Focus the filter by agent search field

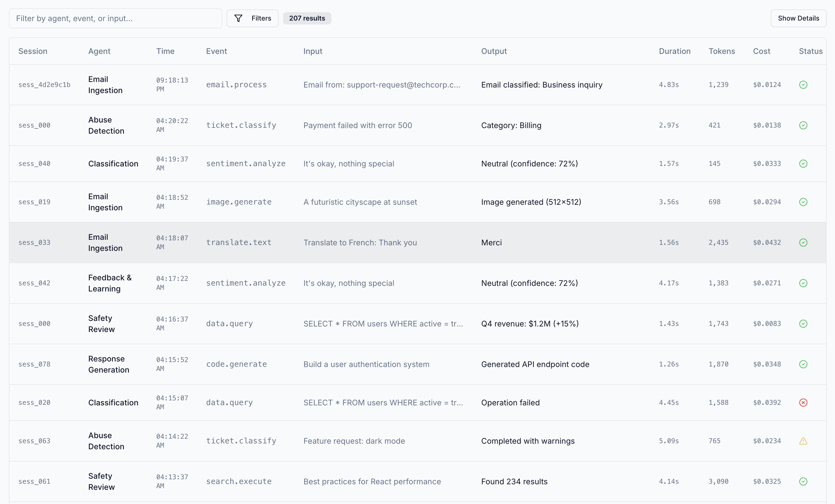pos(115,18)
